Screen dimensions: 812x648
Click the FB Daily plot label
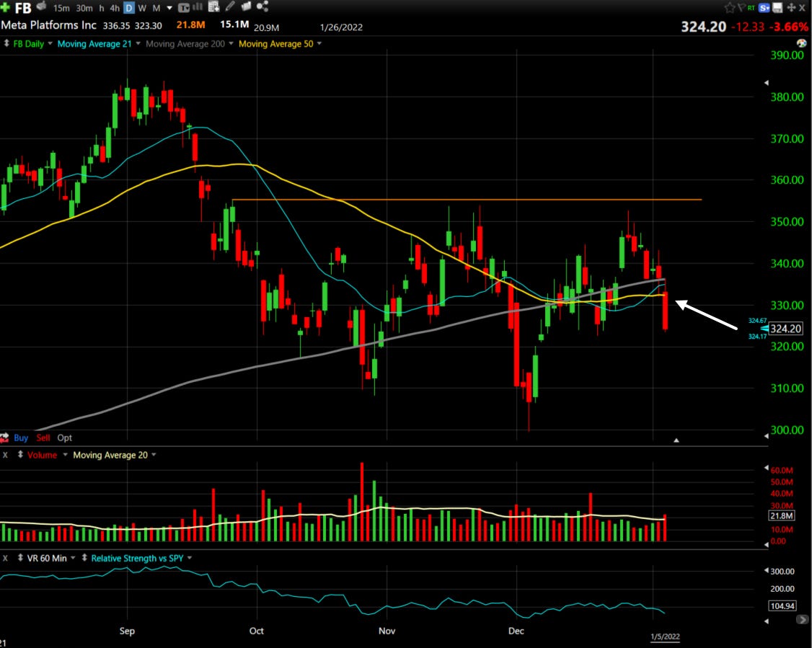[x=28, y=44]
